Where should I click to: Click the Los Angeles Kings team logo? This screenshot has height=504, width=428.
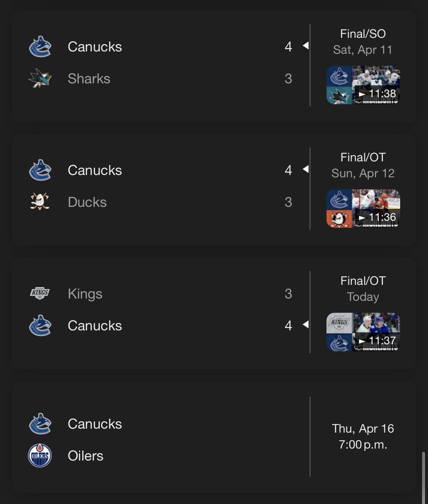pos(40,293)
